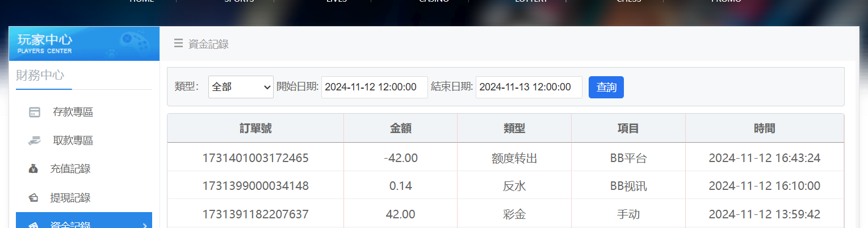Click the -42.00 amount cell
This screenshot has height=228, width=868.
(401, 158)
